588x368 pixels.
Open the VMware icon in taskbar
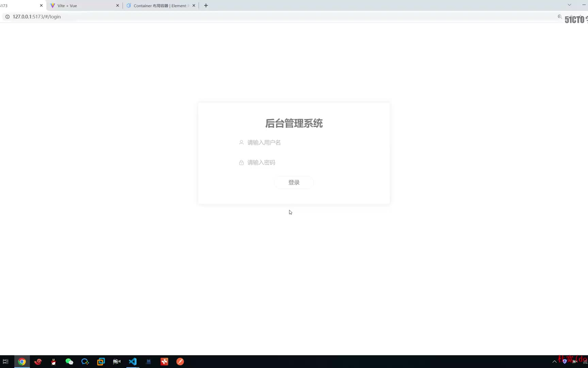[x=101, y=362]
